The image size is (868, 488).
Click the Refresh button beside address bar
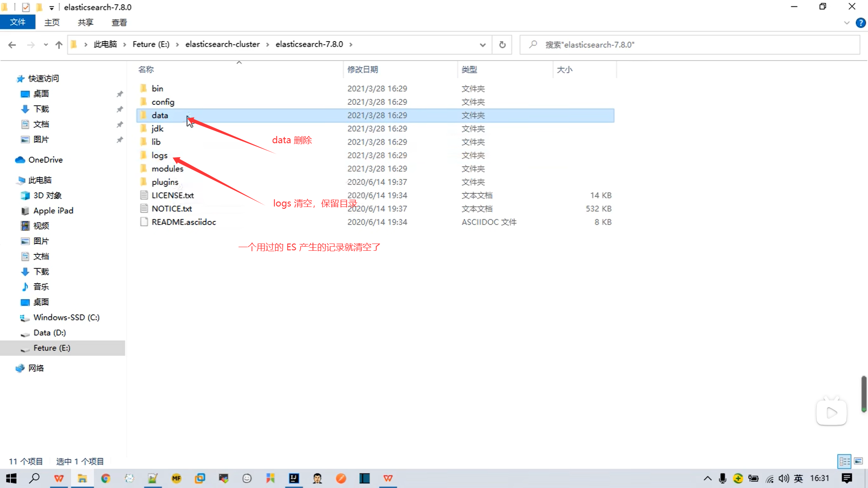coord(502,44)
